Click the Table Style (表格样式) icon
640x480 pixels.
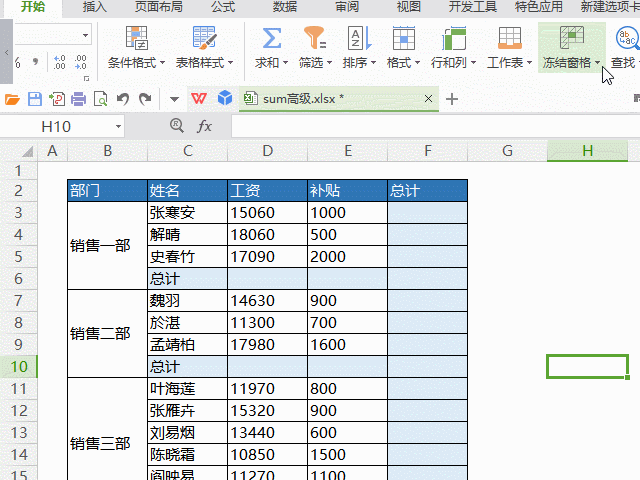(204, 39)
